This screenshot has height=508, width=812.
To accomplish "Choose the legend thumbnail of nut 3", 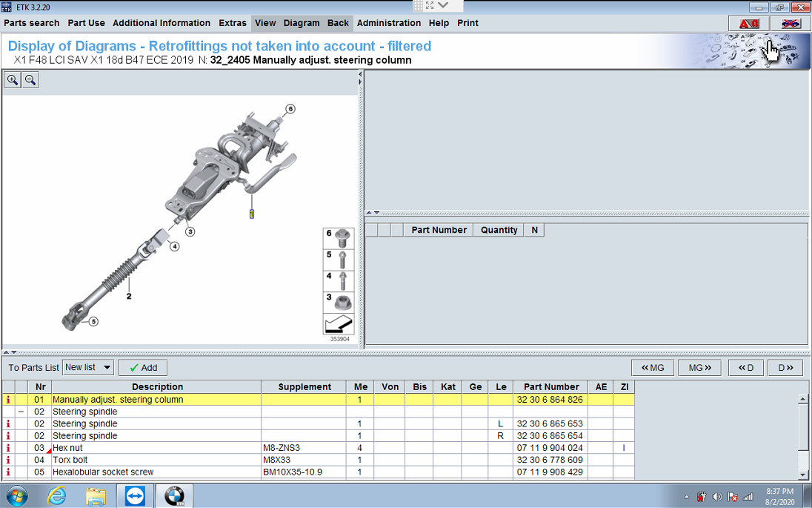I will 339,303.
